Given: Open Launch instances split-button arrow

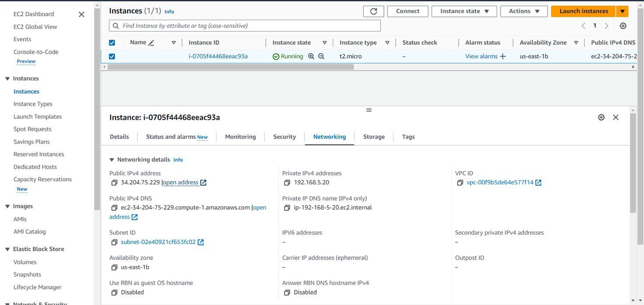Looking at the screenshot, I should click(x=622, y=11).
